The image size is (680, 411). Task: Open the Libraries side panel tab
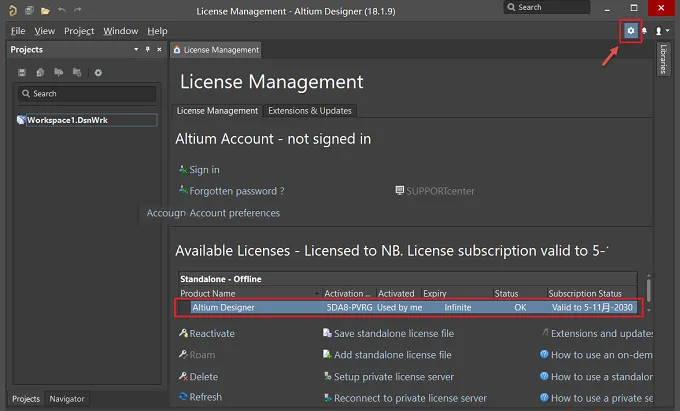tap(664, 59)
